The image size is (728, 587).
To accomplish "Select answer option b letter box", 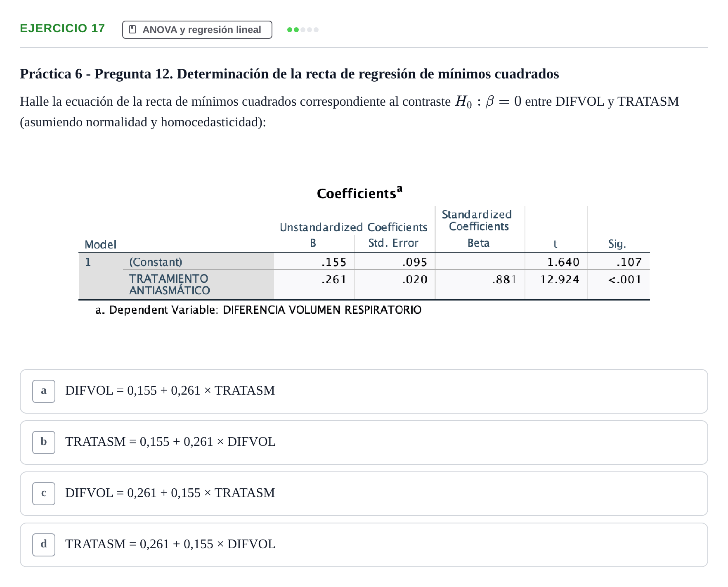I will point(44,443).
